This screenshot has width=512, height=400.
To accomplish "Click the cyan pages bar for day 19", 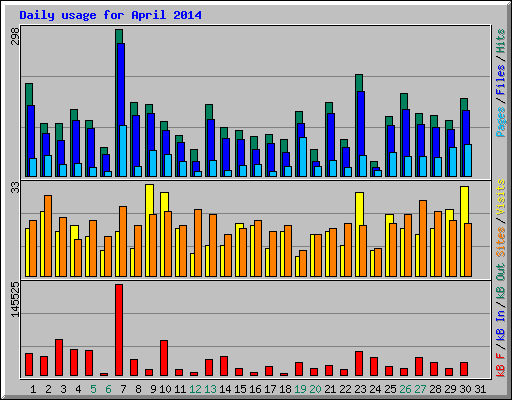I will 303,157.
